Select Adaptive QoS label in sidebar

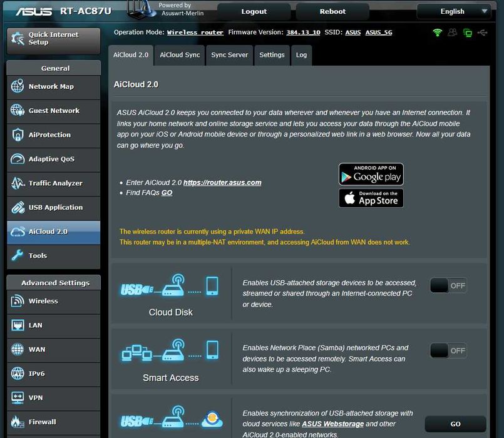coord(51,159)
